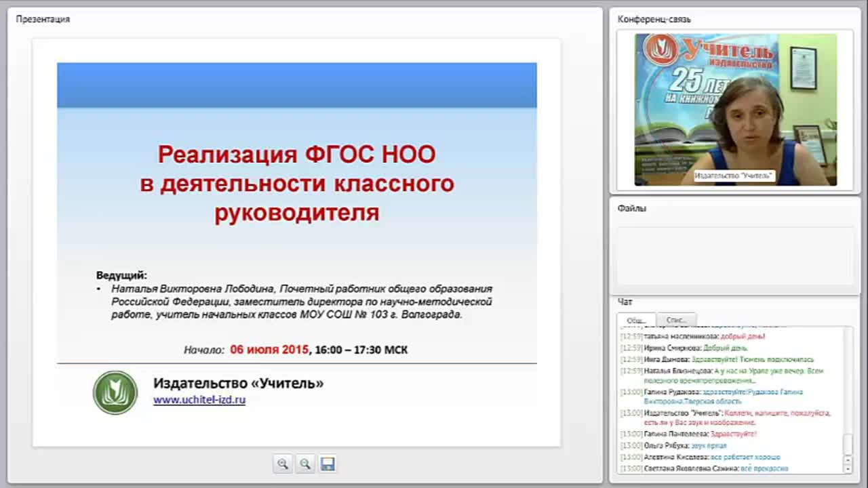The height and width of the screenshot is (488, 868).
Task: Click the chat scrollbar down arrow
Action: 848,468
